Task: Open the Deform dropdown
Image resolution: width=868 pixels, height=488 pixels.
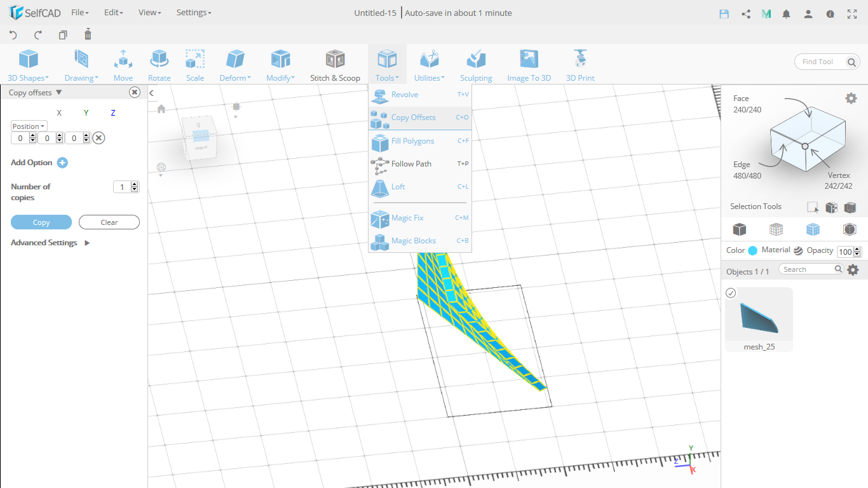Action: pos(235,66)
